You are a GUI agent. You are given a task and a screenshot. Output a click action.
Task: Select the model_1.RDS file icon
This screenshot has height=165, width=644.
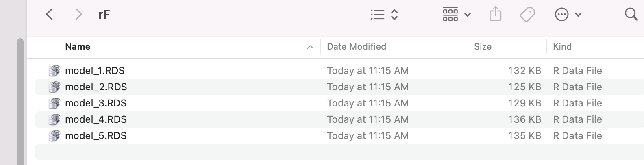[54, 71]
